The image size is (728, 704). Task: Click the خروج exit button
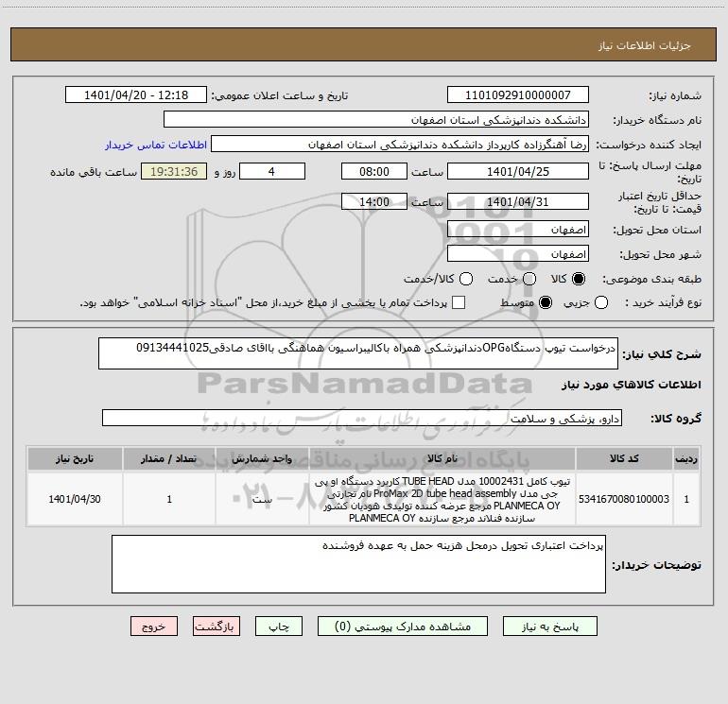(x=154, y=627)
